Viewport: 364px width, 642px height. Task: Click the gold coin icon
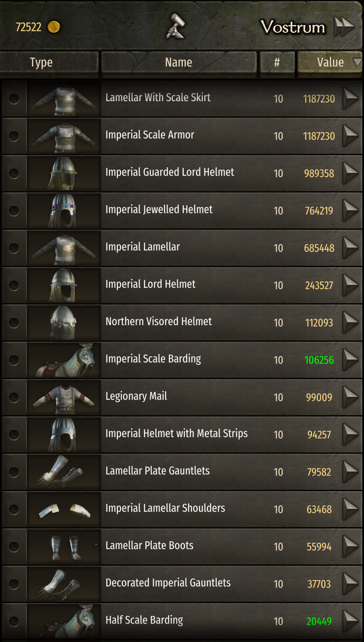tap(54, 27)
